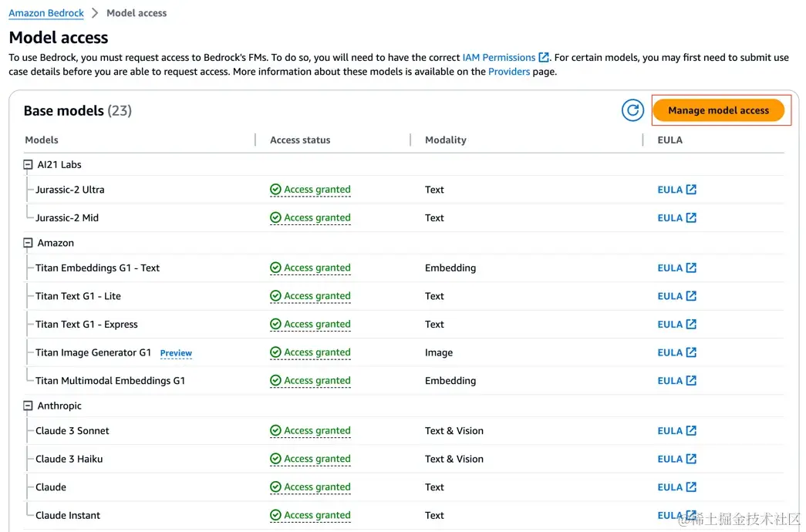806x532 pixels.
Task: Collapse the Anthropic provider group
Action: 28,406
